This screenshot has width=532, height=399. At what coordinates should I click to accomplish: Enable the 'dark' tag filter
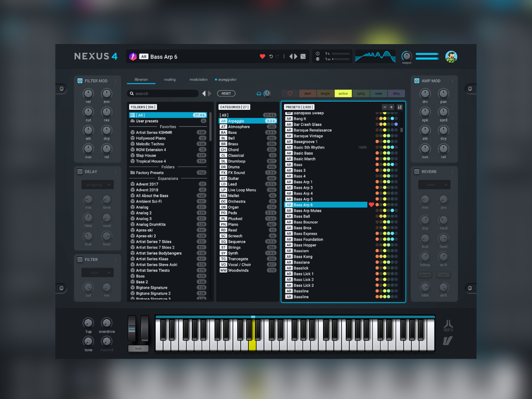[x=307, y=93]
